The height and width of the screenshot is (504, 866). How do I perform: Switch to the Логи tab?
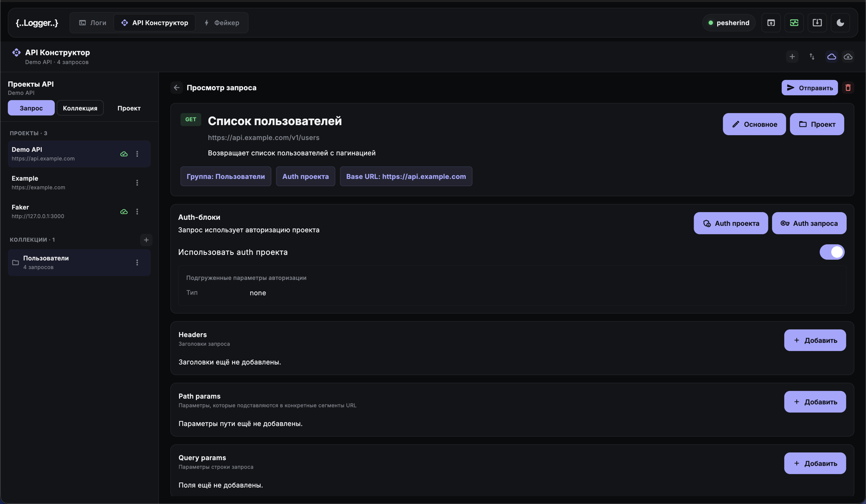coord(92,23)
